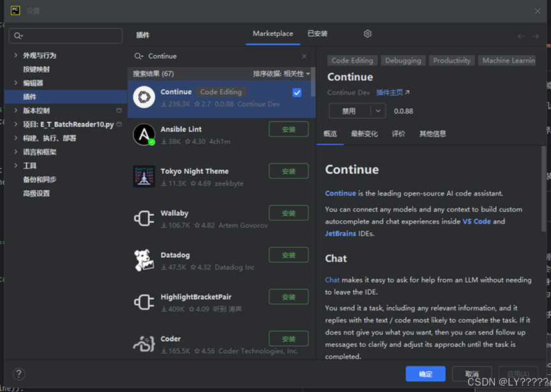Navigate back with the left arrow
The image size is (551, 392).
point(521,36)
